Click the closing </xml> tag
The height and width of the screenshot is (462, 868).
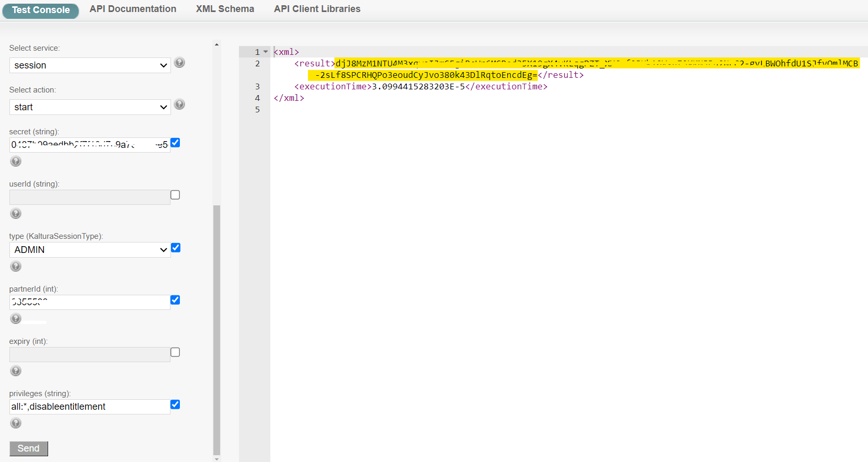point(289,98)
